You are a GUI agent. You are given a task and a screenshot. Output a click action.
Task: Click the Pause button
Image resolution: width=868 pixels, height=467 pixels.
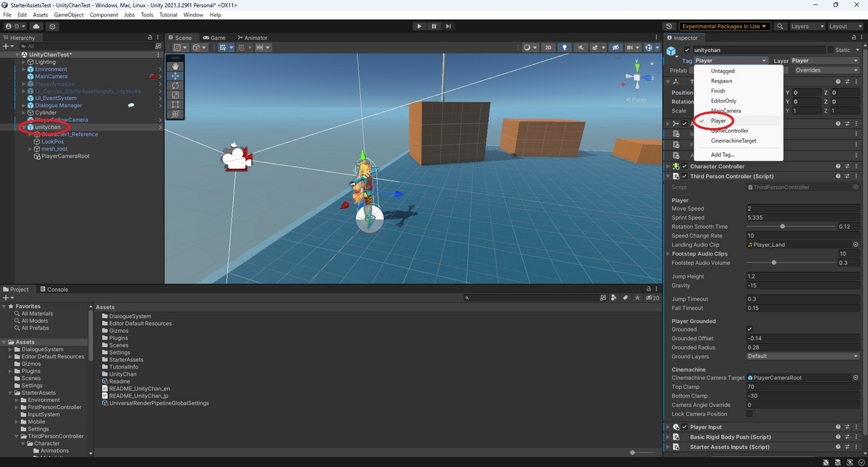[x=434, y=26]
